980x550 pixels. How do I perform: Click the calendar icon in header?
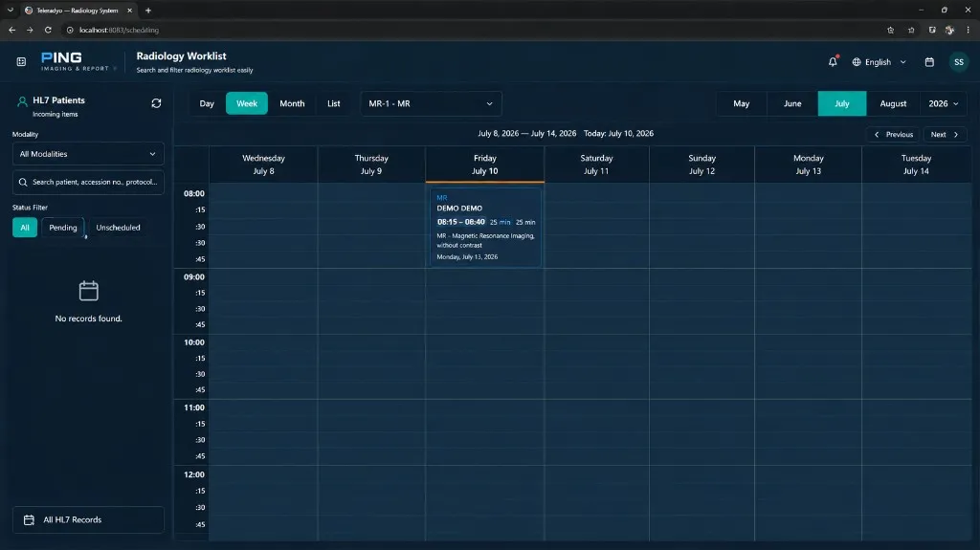929,62
